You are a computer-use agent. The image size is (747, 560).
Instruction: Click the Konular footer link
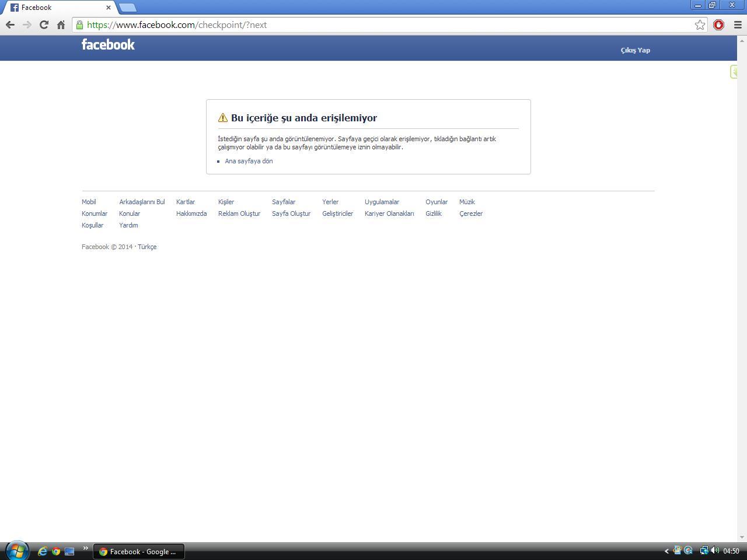coord(130,213)
